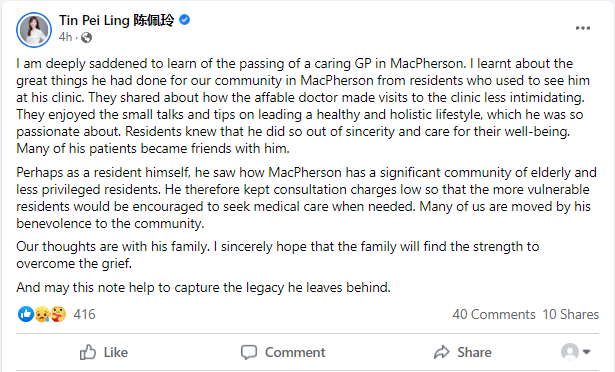Open the 4h post timestamp
Screen dimensions: 615x372
pyautogui.click(x=66, y=37)
